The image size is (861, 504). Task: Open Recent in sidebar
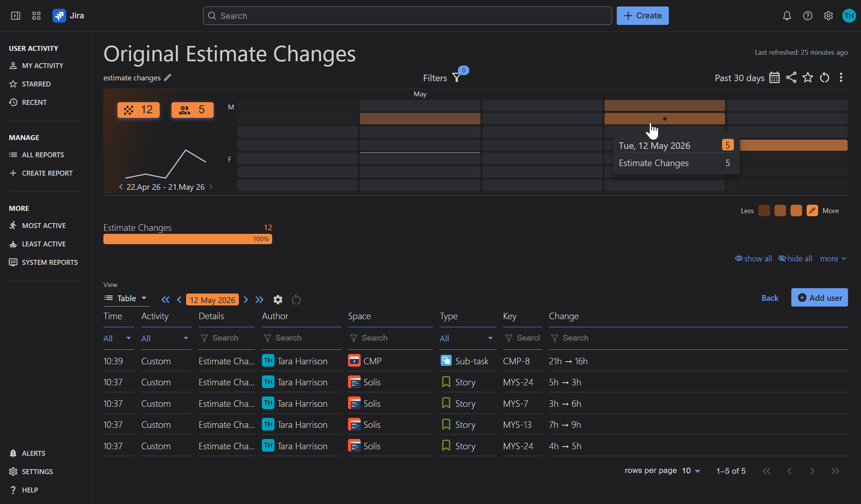tap(28, 102)
